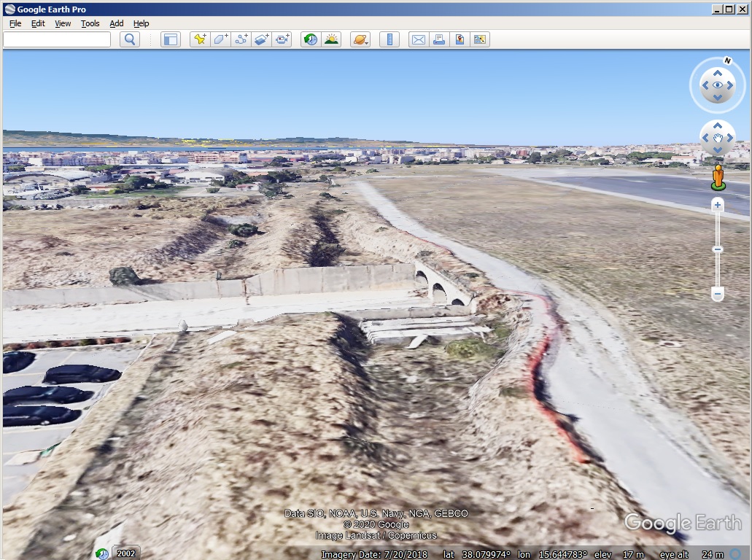The image size is (752, 560).
Task: Click the North compass indicator
Action: click(727, 61)
